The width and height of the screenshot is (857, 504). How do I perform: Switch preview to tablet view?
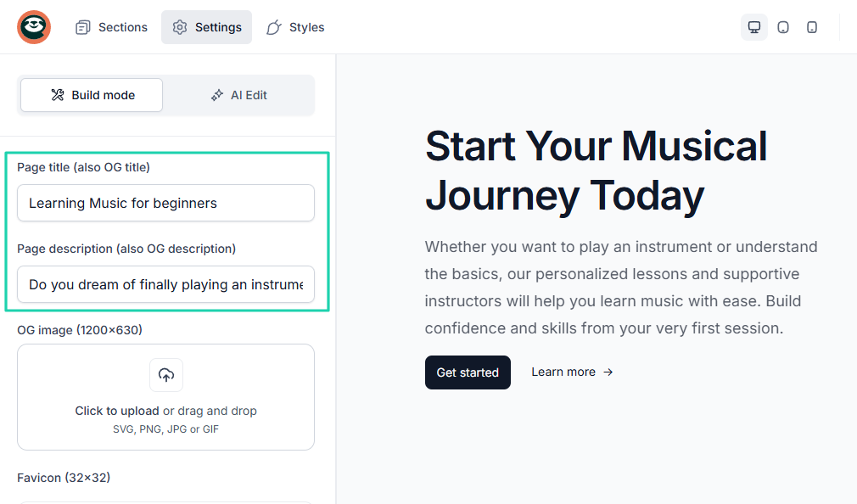pos(783,27)
